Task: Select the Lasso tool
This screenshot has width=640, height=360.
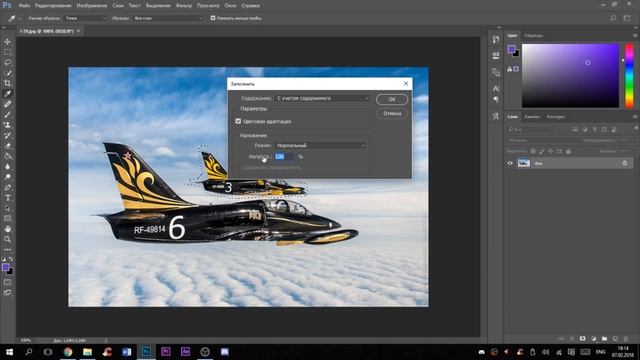Action: (7, 62)
